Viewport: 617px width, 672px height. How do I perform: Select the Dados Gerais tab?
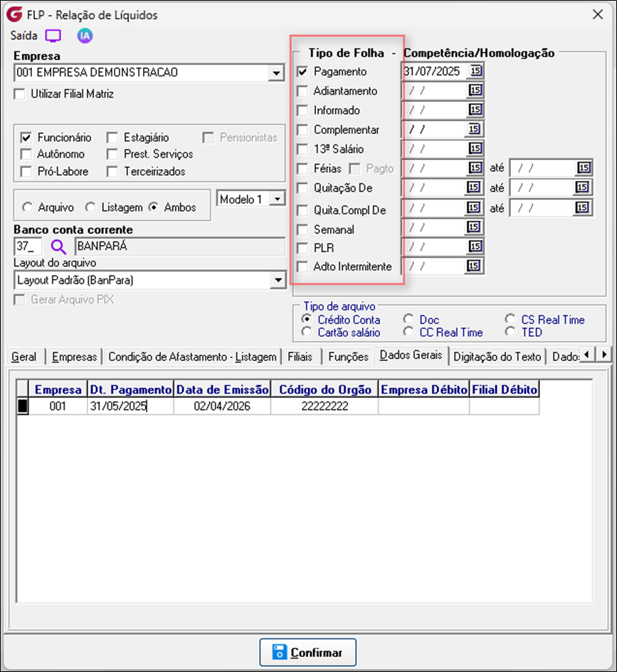tap(411, 355)
